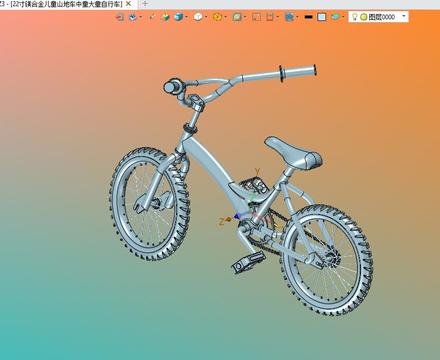Click the green-yellow cube icon in the toolbar
The image size is (440, 360).
(x=165, y=17)
